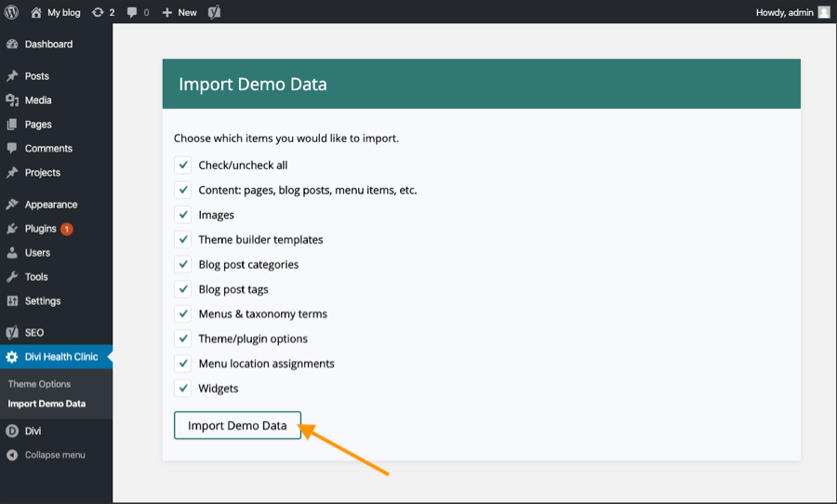
Task: Click the New label in admin bar
Action: coord(187,12)
